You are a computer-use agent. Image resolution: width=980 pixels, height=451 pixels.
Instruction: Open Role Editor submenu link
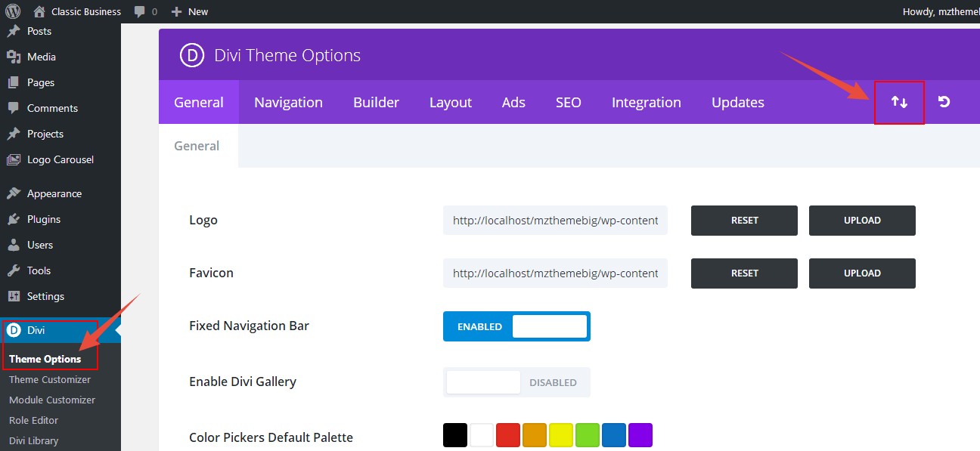33,420
